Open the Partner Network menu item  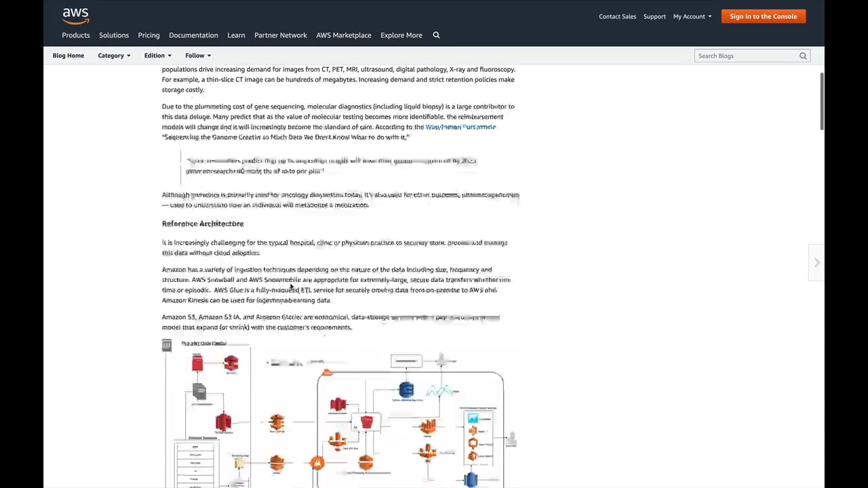281,35
